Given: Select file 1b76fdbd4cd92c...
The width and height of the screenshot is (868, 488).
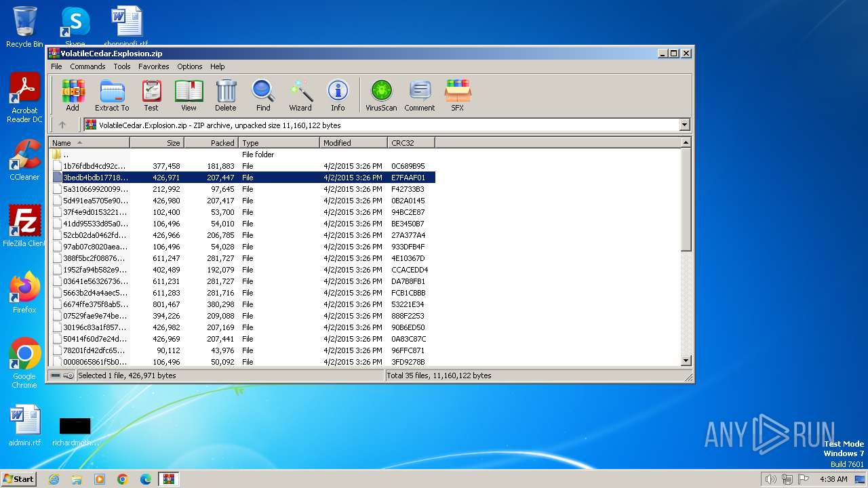Looking at the screenshot, I should [242, 166].
